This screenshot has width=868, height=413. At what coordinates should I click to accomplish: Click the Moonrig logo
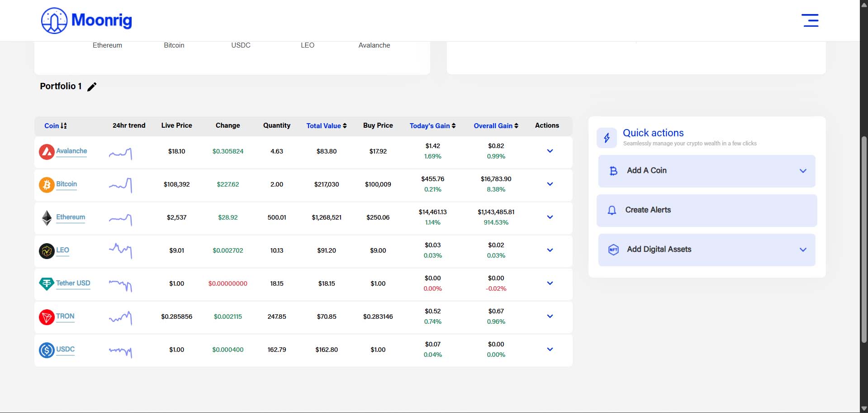pyautogui.click(x=86, y=20)
